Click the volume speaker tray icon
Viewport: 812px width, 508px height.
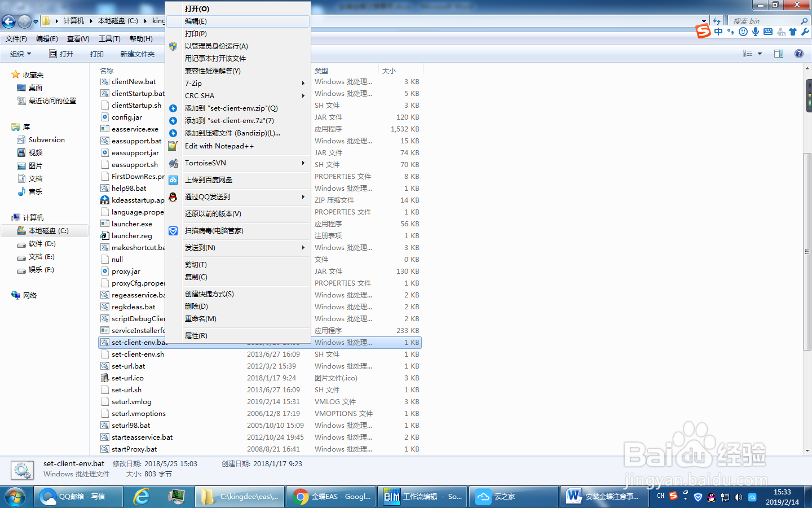click(738, 497)
